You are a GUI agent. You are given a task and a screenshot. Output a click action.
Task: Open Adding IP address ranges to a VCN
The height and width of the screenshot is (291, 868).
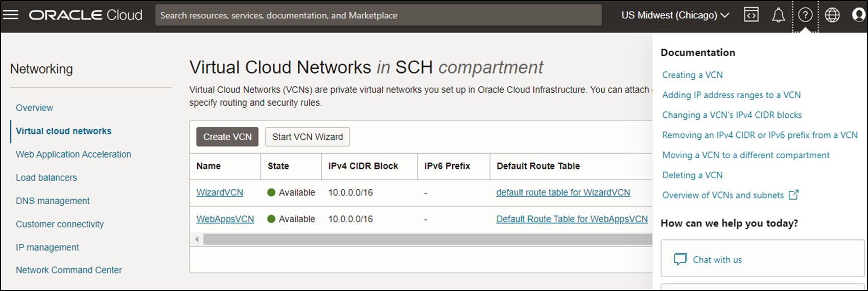pyautogui.click(x=731, y=95)
